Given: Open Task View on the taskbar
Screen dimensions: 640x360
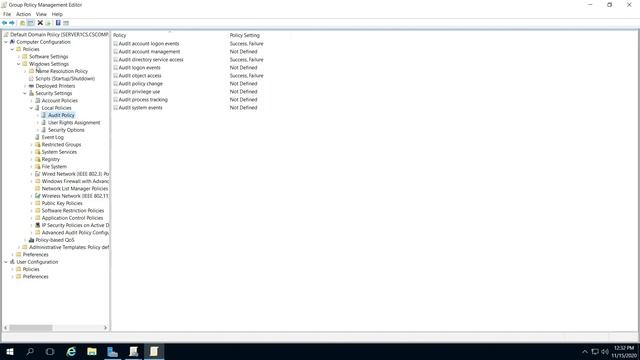Looking at the screenshot, I should pos(50,351).
